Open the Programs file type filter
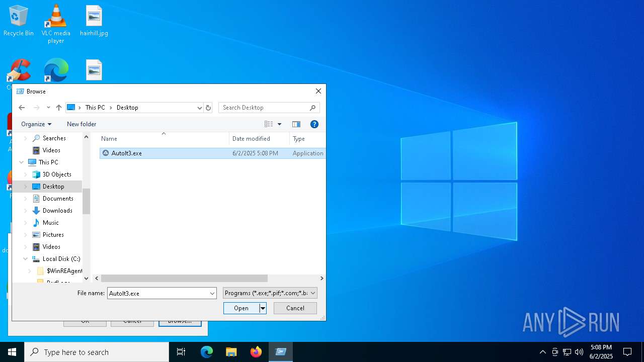The image size is (644, 362). [x=270, y=293]
